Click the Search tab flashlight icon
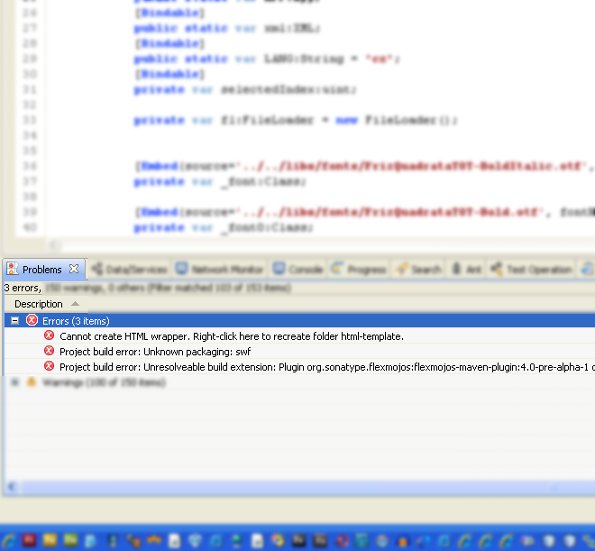The image size is (595, 551). tap(401, 269)
